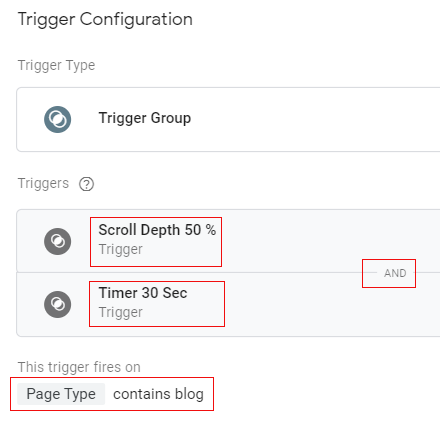Open the Timer 30 Sec trigger
Viewport: 440px width, 426px height.
click(x=143, y=293)
